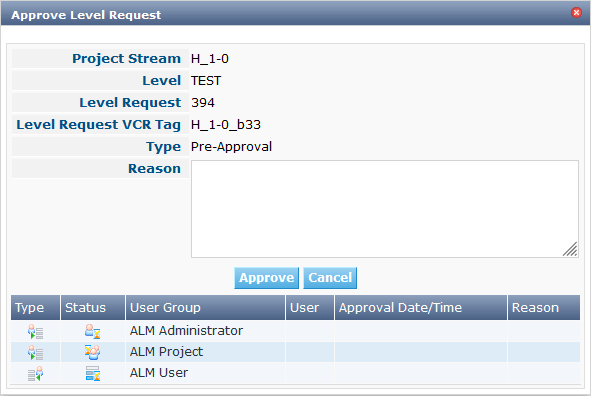The width and height of the screenshot is (591, 396).
Task: Grab the Reason text area resize handle
Action: pyautogui.click(x=570, y=249)
